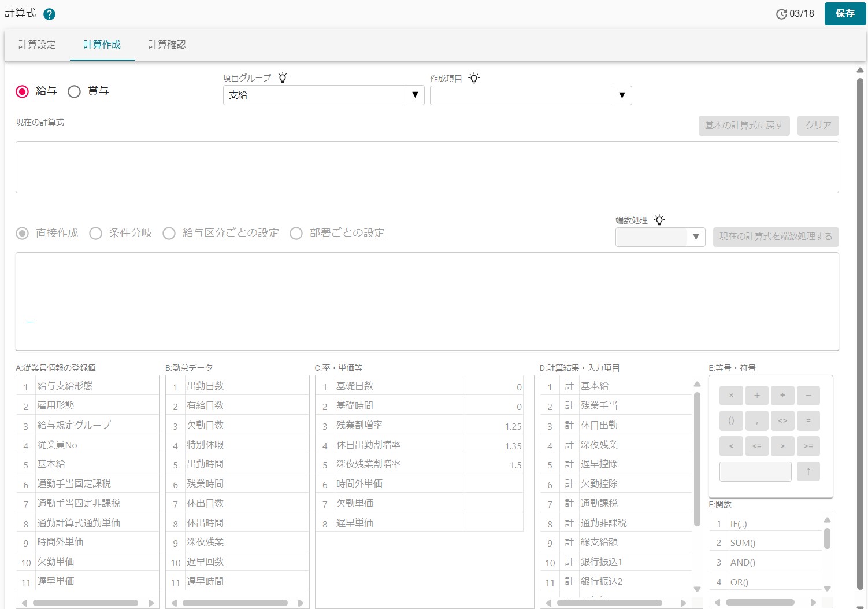Select 残業手当 in 計算結果 list

[616, 405]
